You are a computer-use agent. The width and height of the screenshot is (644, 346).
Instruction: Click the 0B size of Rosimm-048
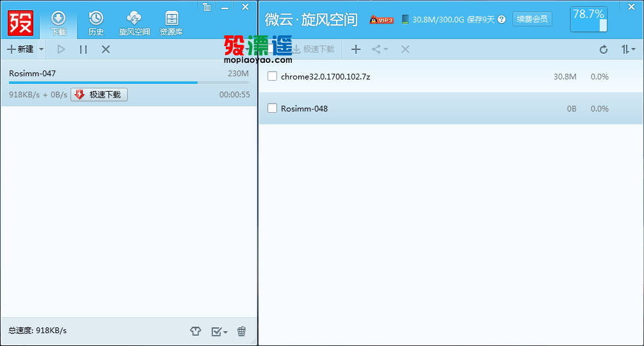click(572, 109)
